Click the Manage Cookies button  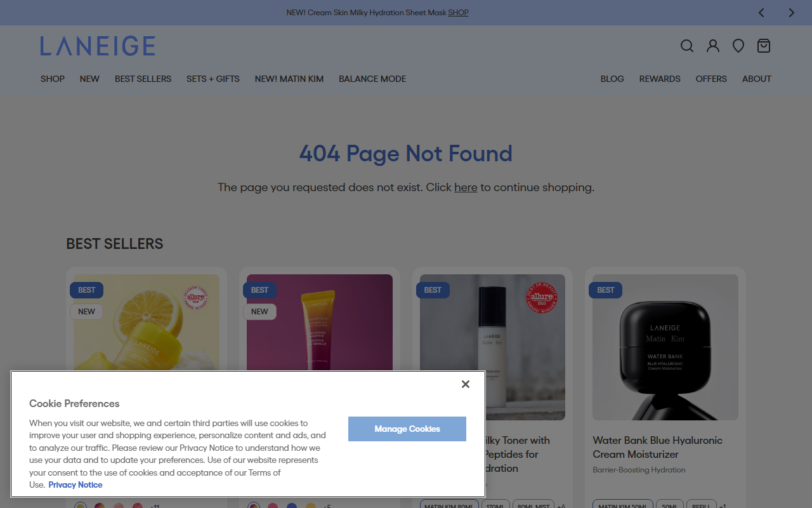(x=407, y=429)
